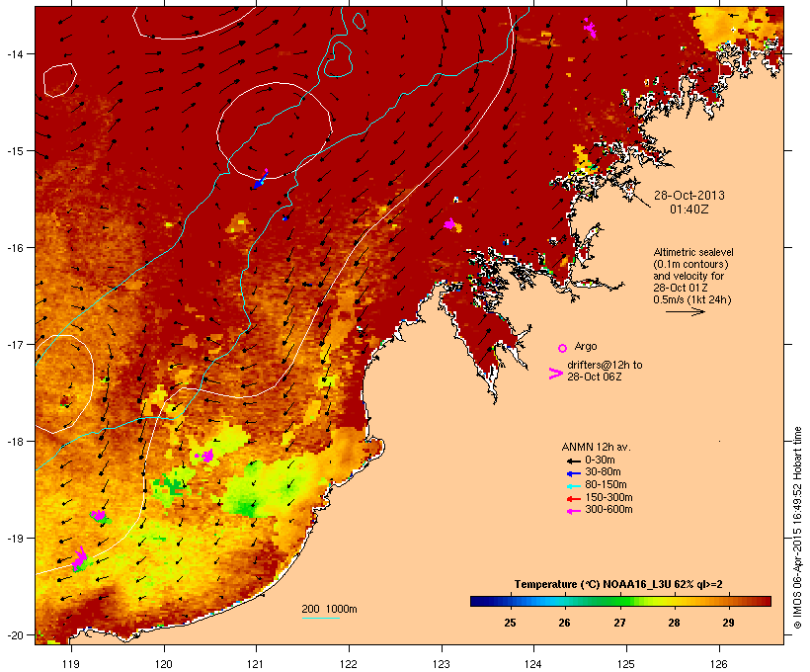Viewport: 810px width, 672px height.
Task: Click the '28' colorbar tick label
Action: click(x=674, y=623)
